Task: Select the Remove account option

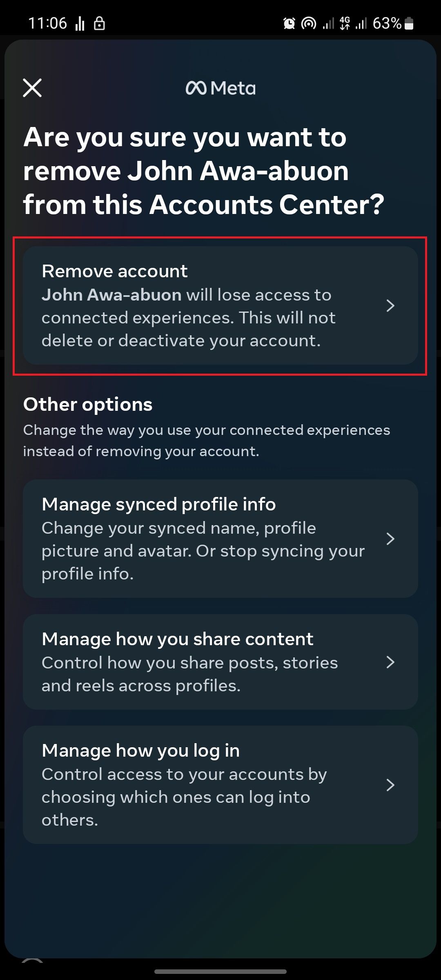Action: (220, 305)
